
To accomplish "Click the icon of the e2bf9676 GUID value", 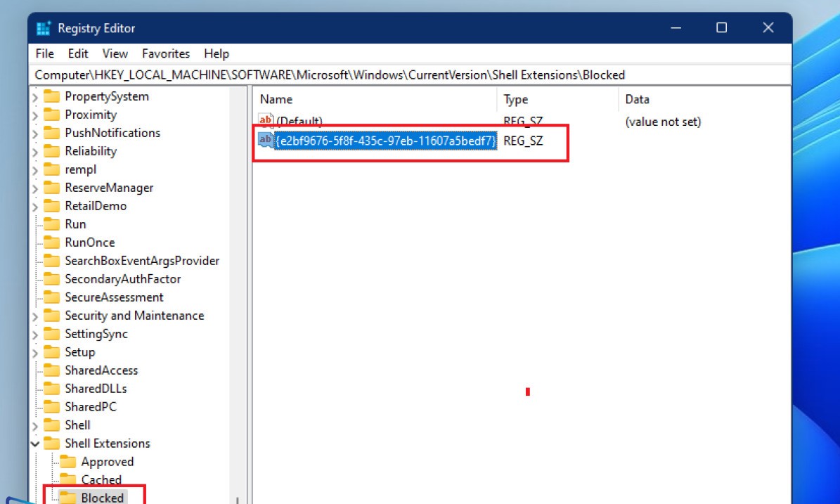I will click(266, 141).
